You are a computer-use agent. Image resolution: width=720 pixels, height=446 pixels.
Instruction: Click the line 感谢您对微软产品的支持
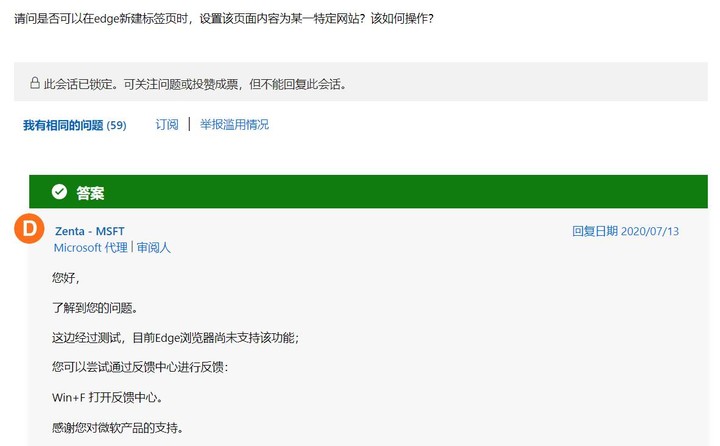pyautogui.click(x=118, y=428)
